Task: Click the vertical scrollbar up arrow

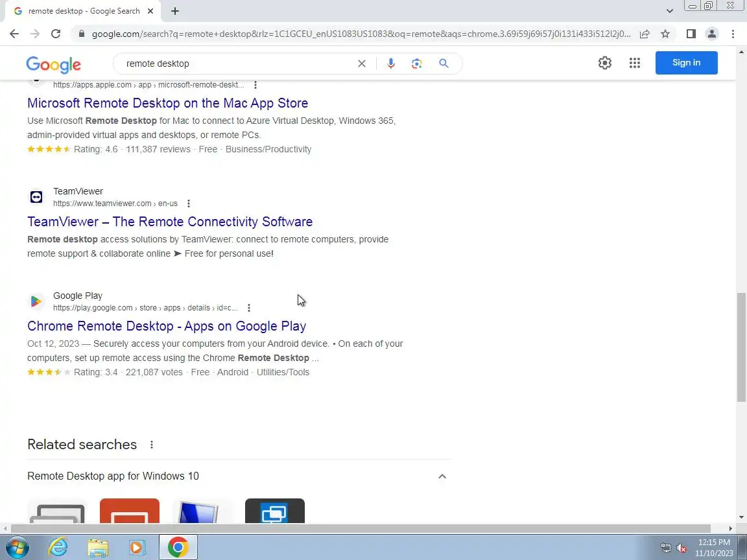Action: tap(741, 51)
